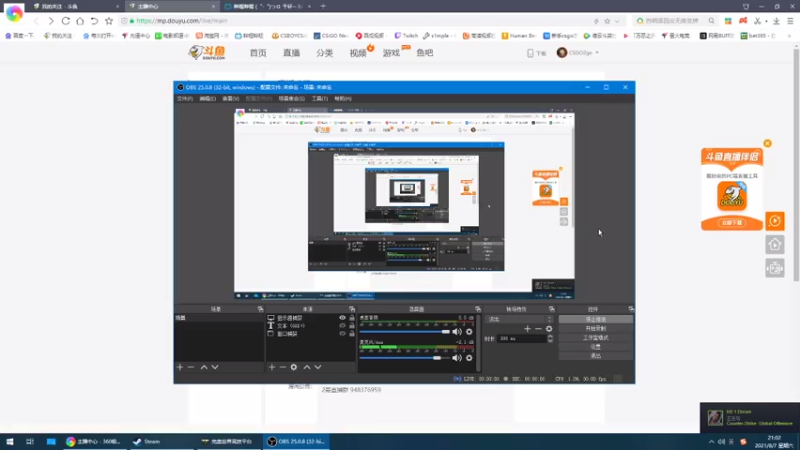The width and height of the screenshot is (800, 450).
Task: Pop out the Scene Transitions dock
Action: [552, 309]
